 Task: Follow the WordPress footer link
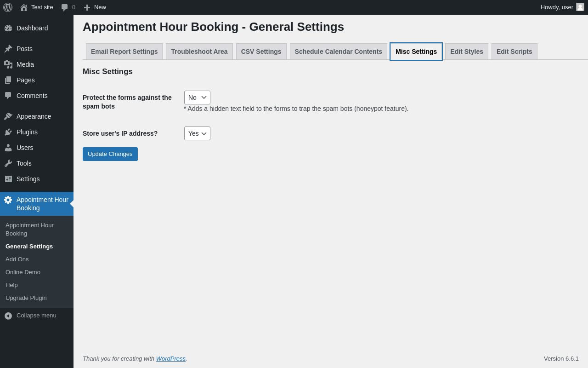(x=170, y=359)
